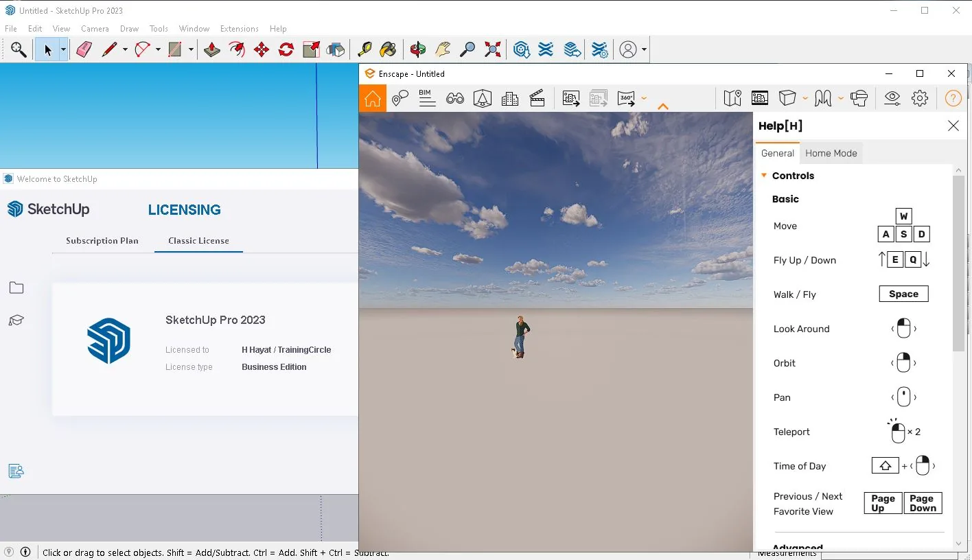The image size is (972, 560).
Task: Close the Help panel
Action: [953, 126]
